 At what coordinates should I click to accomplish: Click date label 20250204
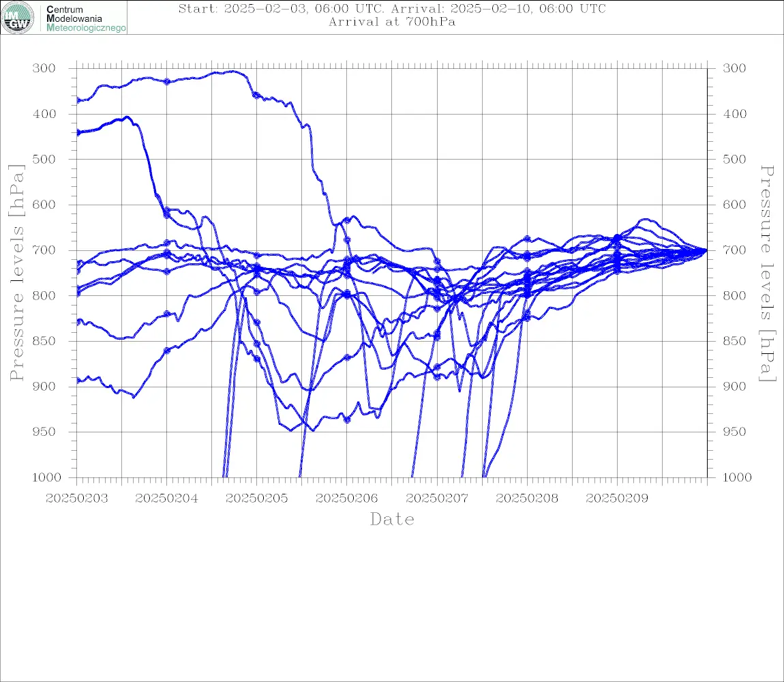point(166,499)
